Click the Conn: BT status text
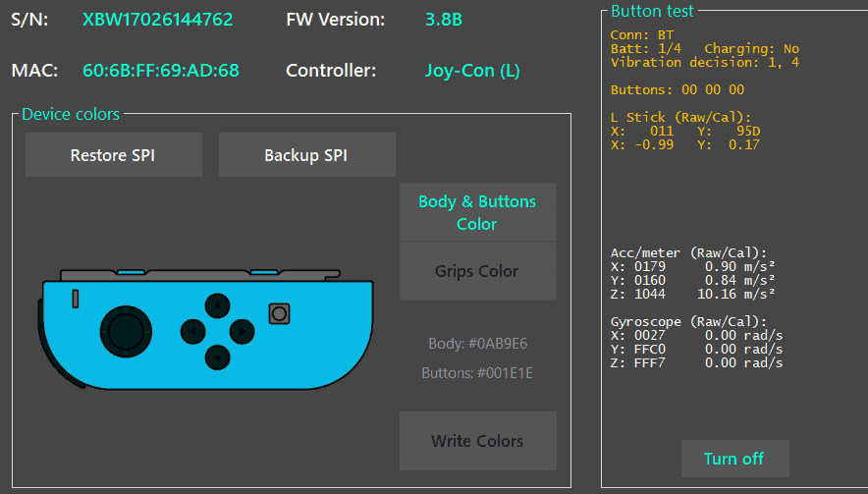 [642, 35]
